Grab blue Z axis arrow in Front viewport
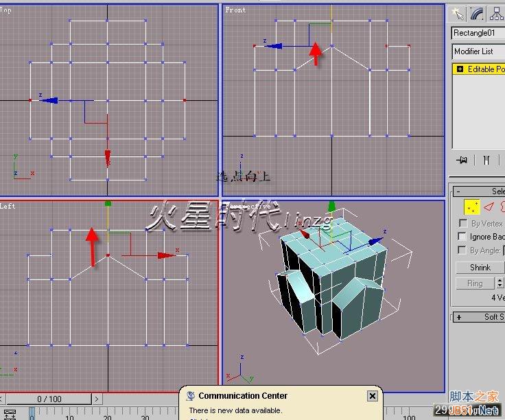This screenshot has width=505, height=420. (274, 46)
